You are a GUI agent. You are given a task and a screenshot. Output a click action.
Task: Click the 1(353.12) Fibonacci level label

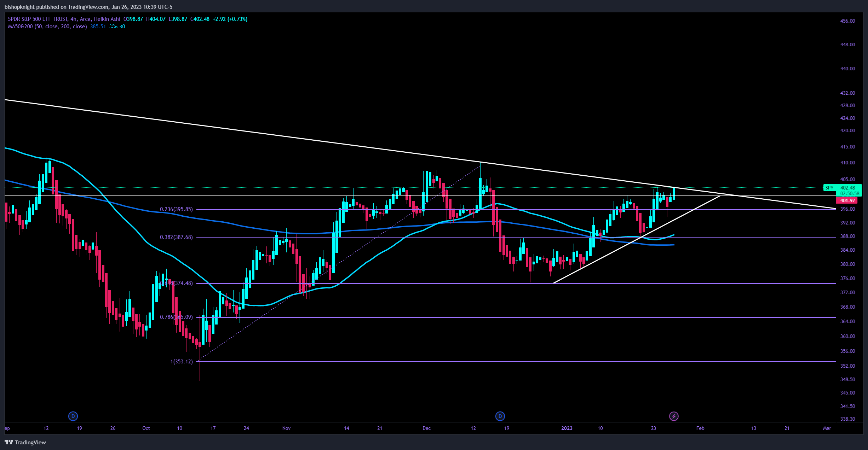182,362
